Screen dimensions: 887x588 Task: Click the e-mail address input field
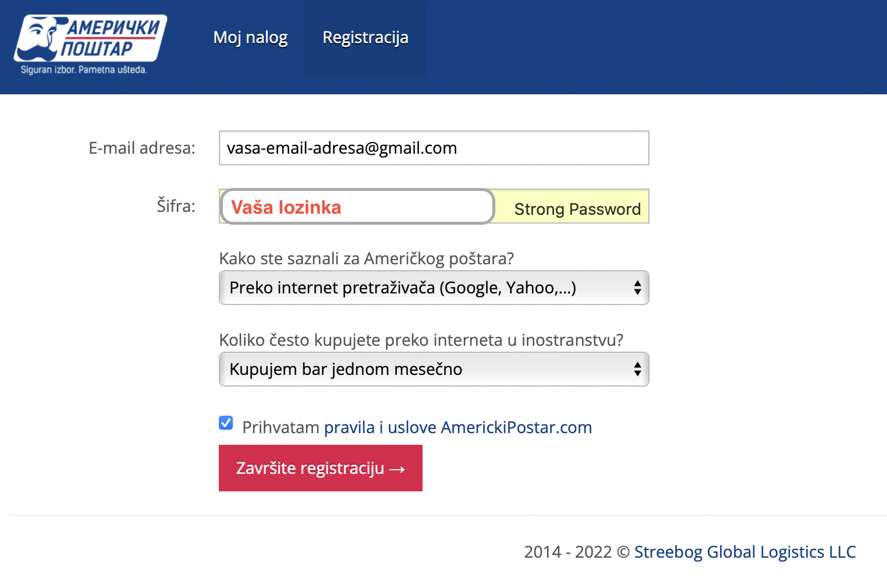click(434, 148)
